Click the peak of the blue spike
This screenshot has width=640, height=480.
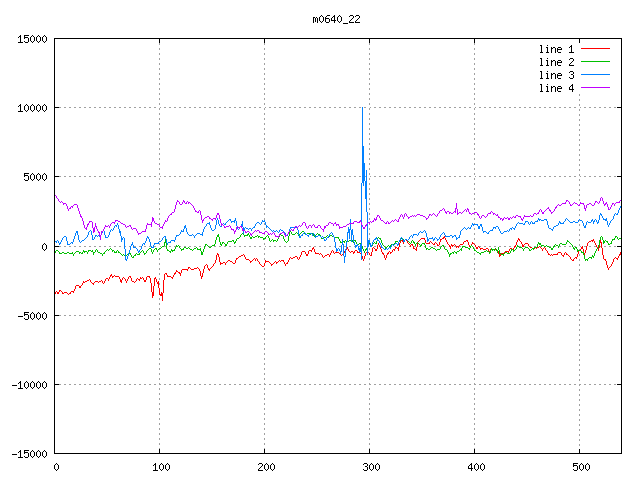[x=362, y=107]
